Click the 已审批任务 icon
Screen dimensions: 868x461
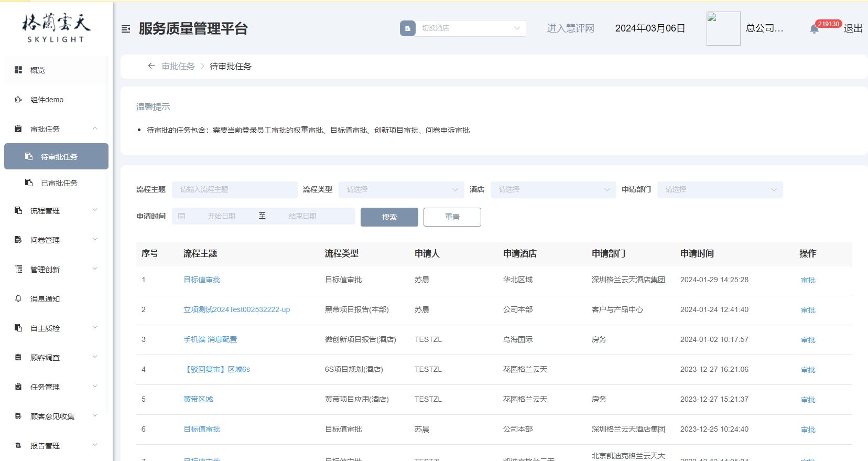(29, 183)
